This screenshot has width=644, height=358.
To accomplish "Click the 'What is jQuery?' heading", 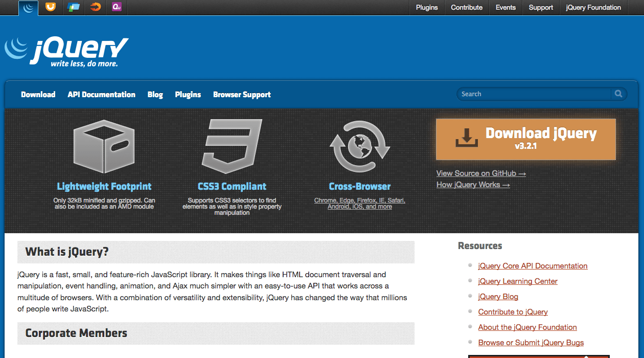I will 67,252.
